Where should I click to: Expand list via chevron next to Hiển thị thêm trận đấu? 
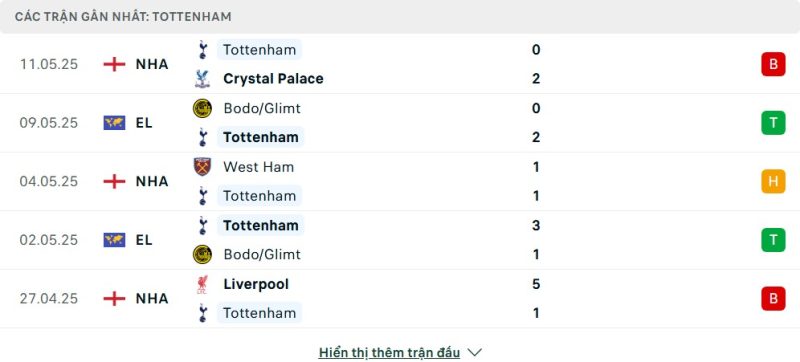point(474,352)
